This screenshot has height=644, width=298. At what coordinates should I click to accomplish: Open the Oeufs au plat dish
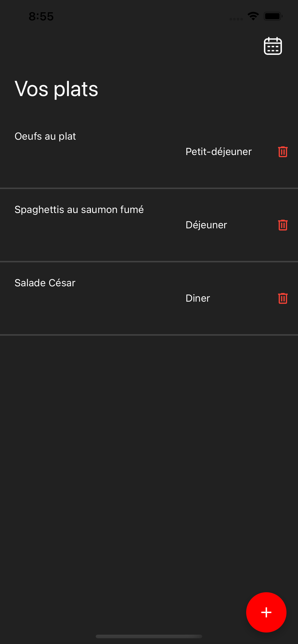tap(45, 136)
